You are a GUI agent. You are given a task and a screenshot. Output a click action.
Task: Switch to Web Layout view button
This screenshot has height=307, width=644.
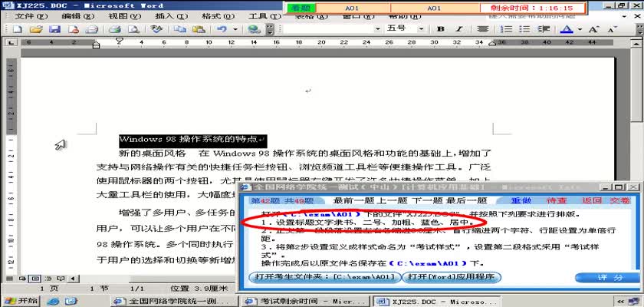(22, 279)
